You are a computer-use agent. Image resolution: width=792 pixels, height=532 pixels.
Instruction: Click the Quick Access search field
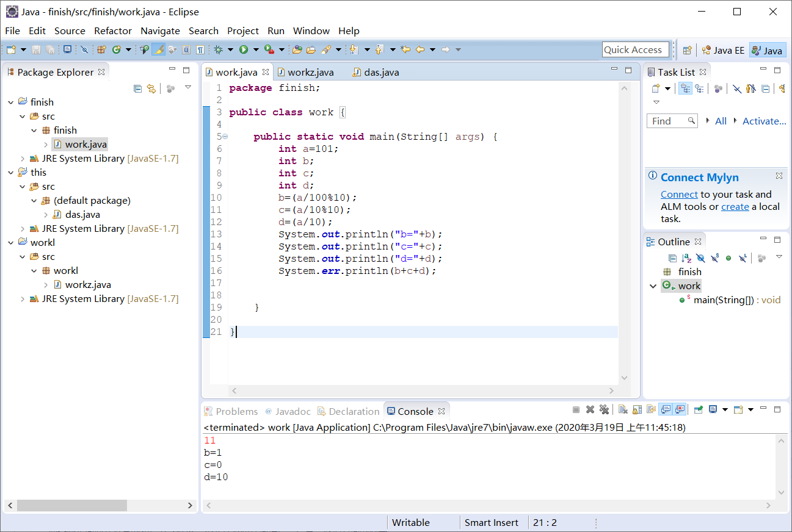(x=634, y=50)
